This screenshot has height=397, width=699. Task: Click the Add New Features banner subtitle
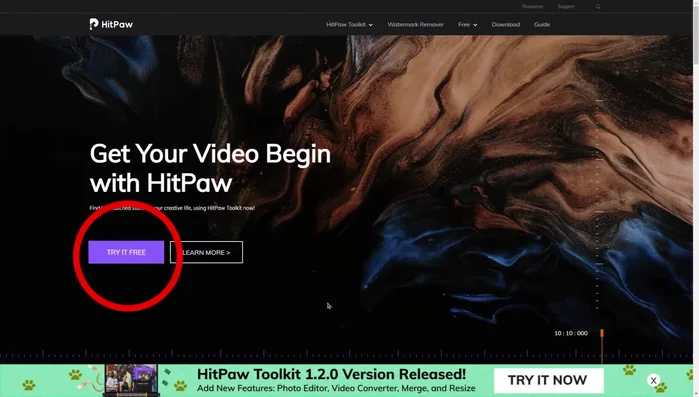click(x=336, y=388)
